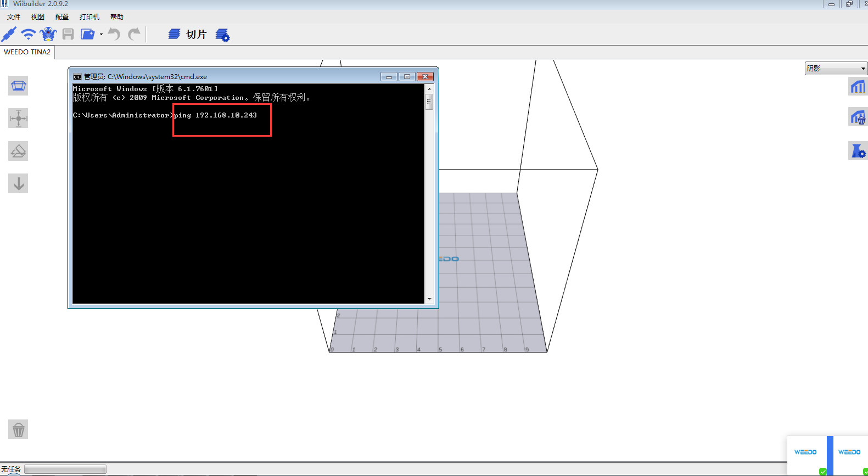This screenshot has height=476, width=868.
Task: Click the delete model trash icon
Action: click(18, 429)
